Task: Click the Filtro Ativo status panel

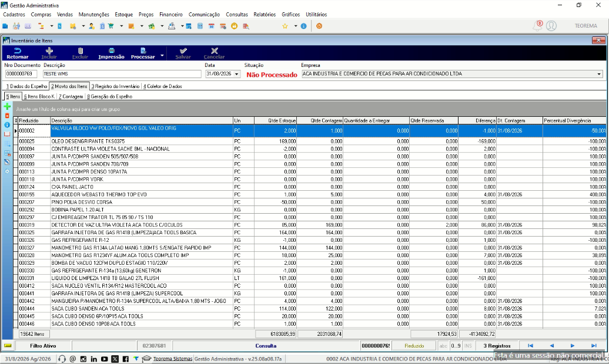Action: (x=43, y=345)
